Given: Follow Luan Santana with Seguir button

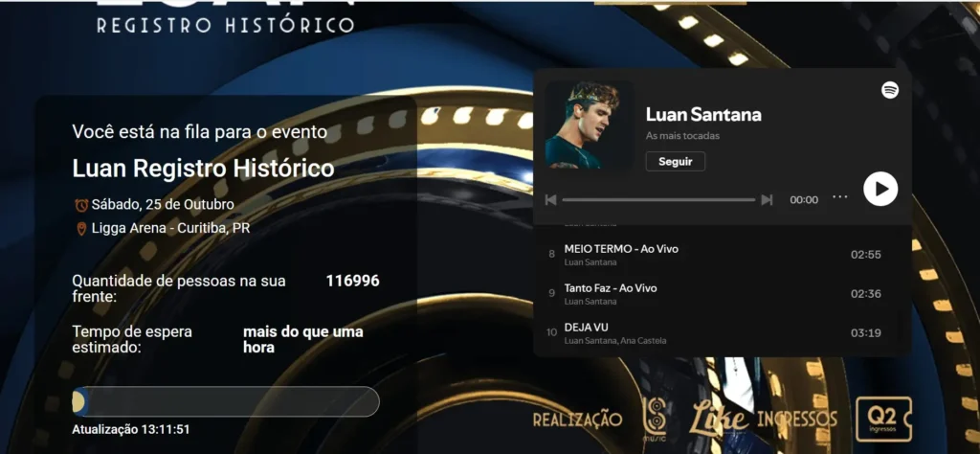Looking at the screenshot, I should tap(675, 161).
